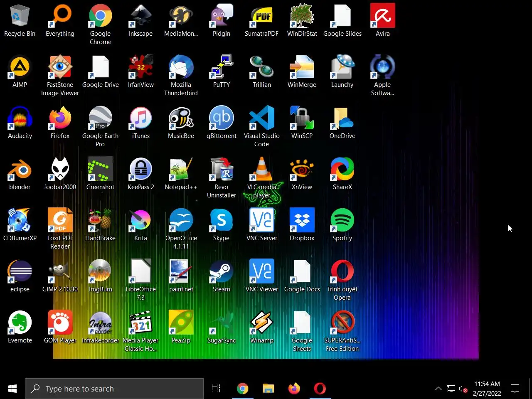
Task: Click the paint.net desktop shortcut
Action: 181,272
